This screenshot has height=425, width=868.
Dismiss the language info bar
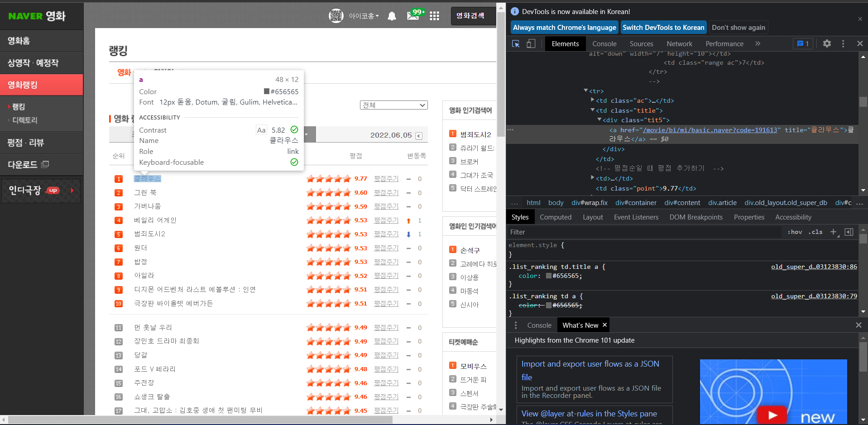860,19
